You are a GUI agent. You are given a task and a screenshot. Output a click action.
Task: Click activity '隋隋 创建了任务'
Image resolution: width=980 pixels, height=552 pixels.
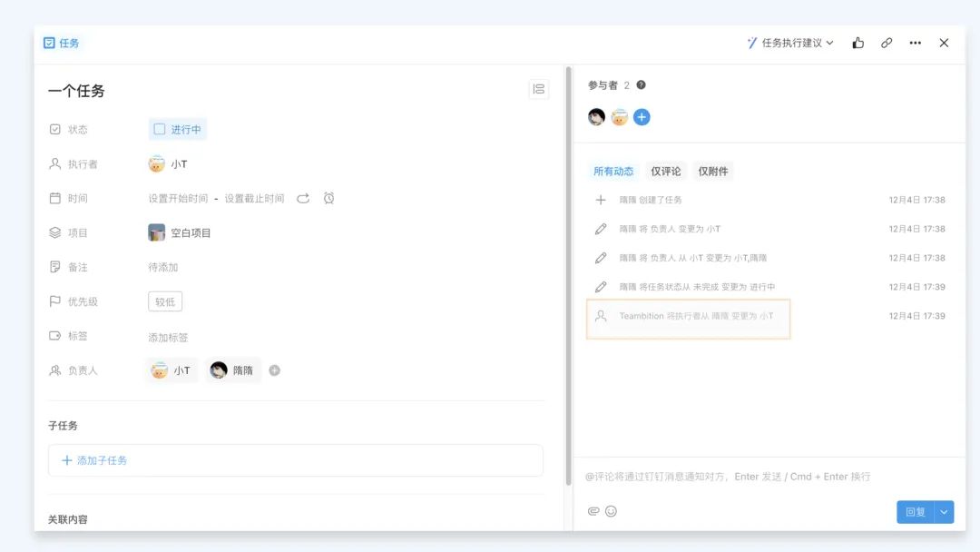point(650,200)
